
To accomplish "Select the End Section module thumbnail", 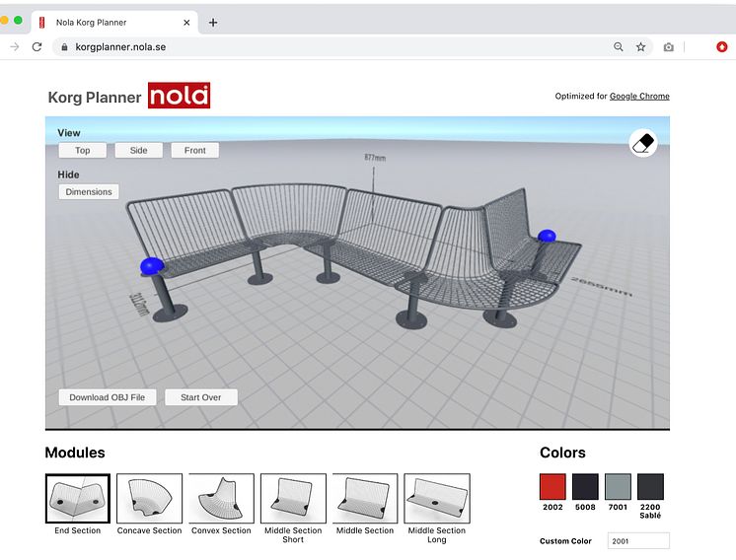I will pos(78,499).
